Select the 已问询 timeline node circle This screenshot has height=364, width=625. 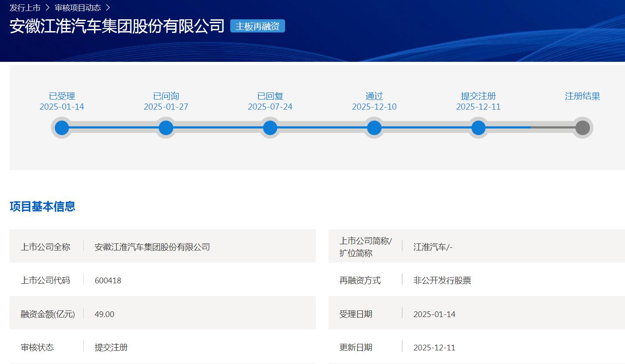(166, 128)
